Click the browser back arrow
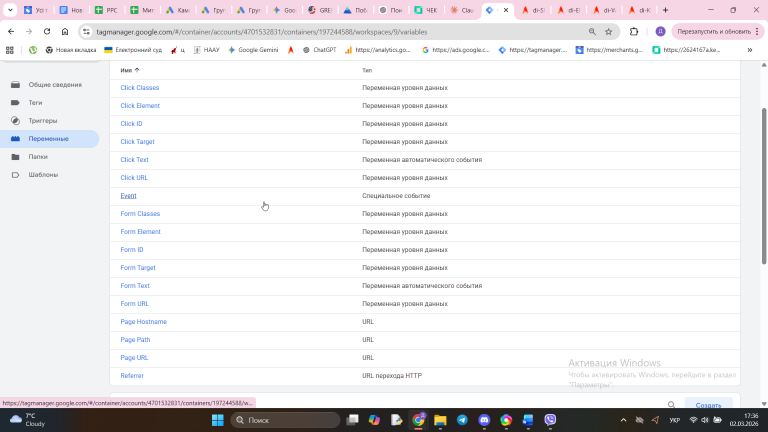 click(11, 31)
